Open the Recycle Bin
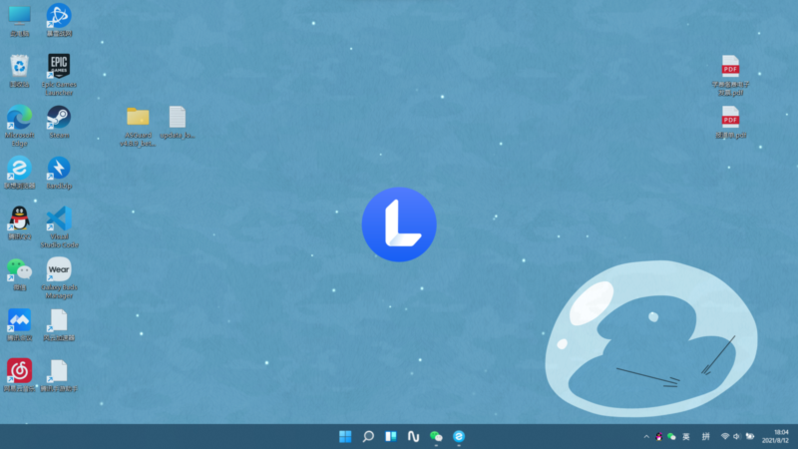The image size is (798, 449). (19, 67)
